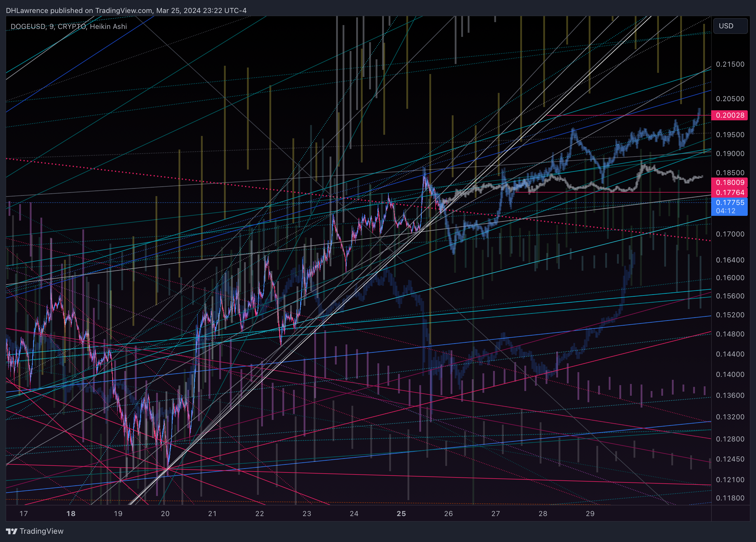
Task: Click the 0.18009 red price label
Action: 729,182
